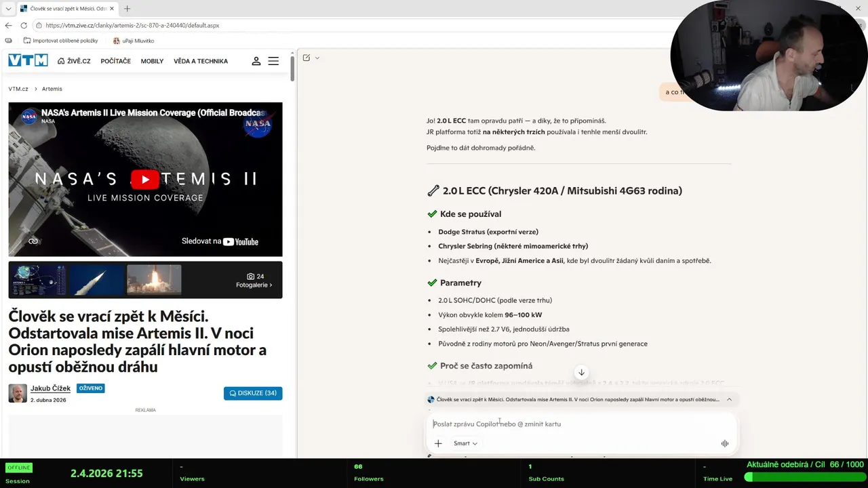Click the 2.0 L ECC heading

[x=562, y=190]
